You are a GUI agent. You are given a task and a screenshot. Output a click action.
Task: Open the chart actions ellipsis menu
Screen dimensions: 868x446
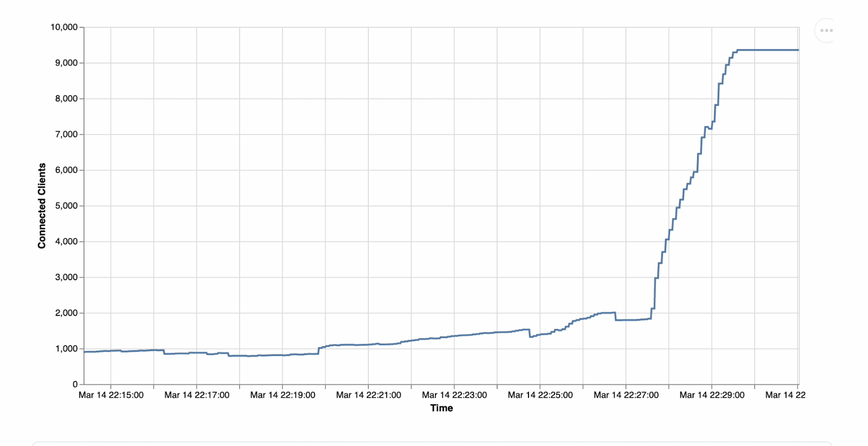pos(826,30)
